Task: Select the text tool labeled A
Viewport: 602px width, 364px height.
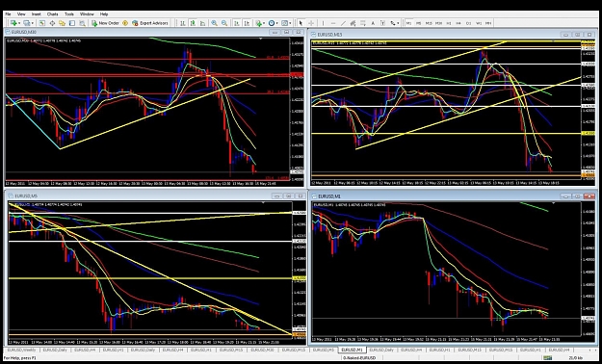Action: pos(373,23)
